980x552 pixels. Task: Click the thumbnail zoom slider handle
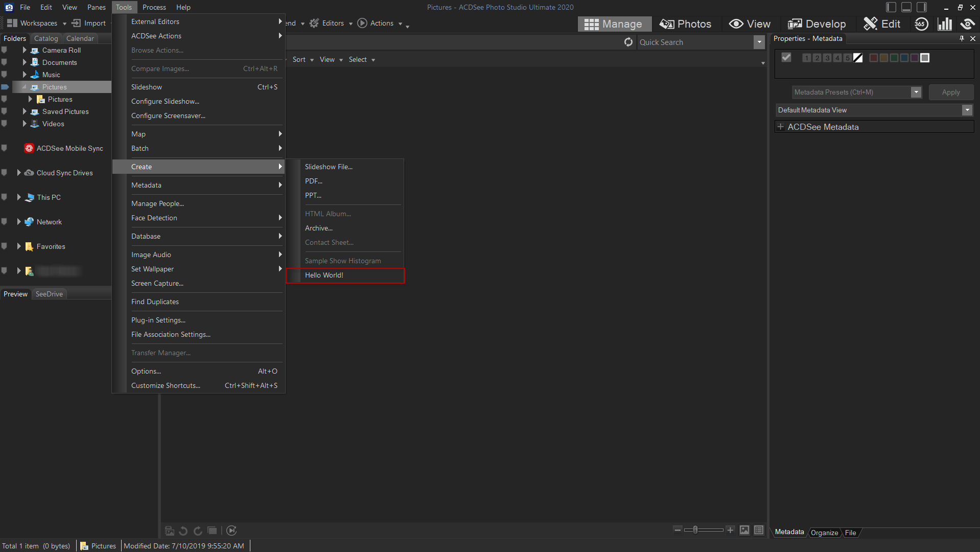[x=695, y=530]
